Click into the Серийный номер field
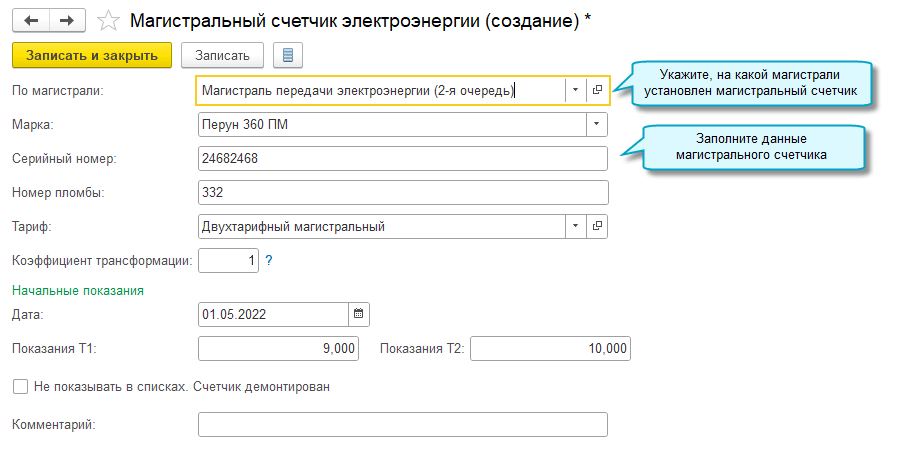The width and height of the screenshot is (909, 451). coord(403,159)
